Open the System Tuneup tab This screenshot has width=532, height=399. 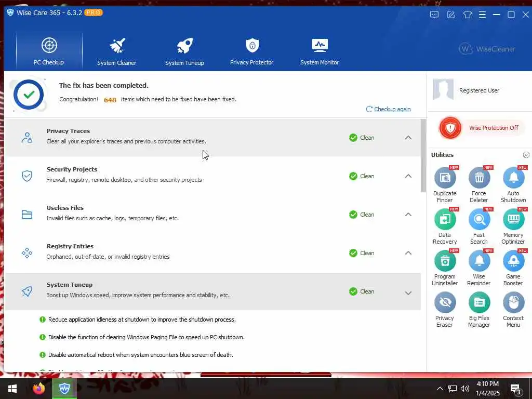184,51
